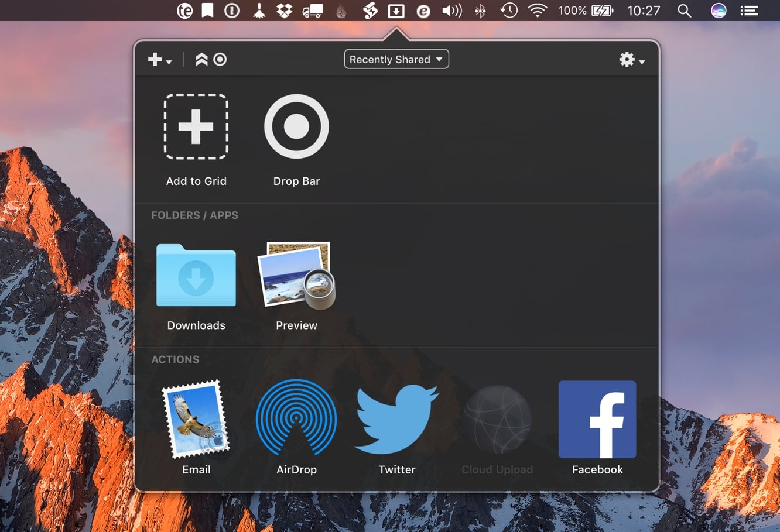Click the Dropzone menu bar icon
The image size is (780, 532).
(x=396, y=11)
